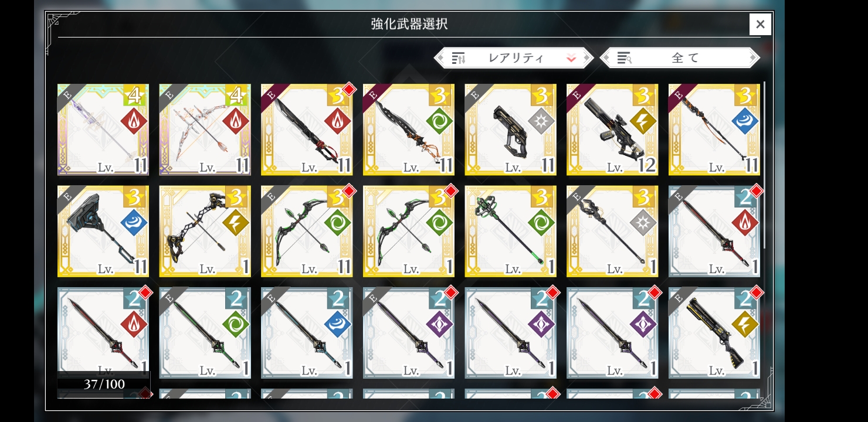Close the 強化武器選択 dialog

point(760,24)
